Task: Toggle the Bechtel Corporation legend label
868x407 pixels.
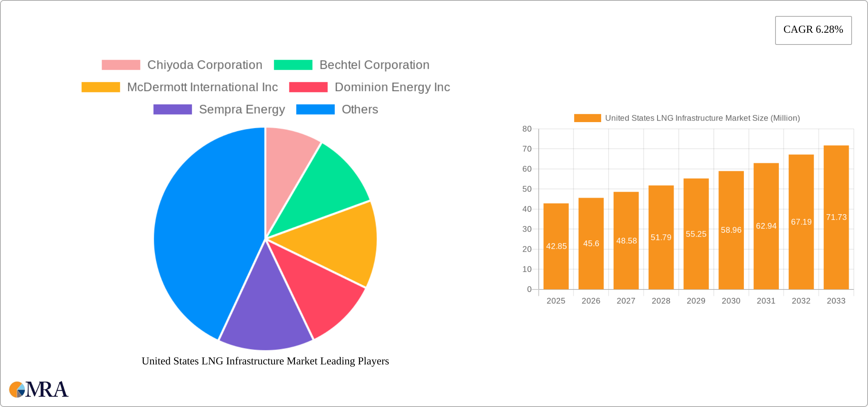Action: (375, 65)
